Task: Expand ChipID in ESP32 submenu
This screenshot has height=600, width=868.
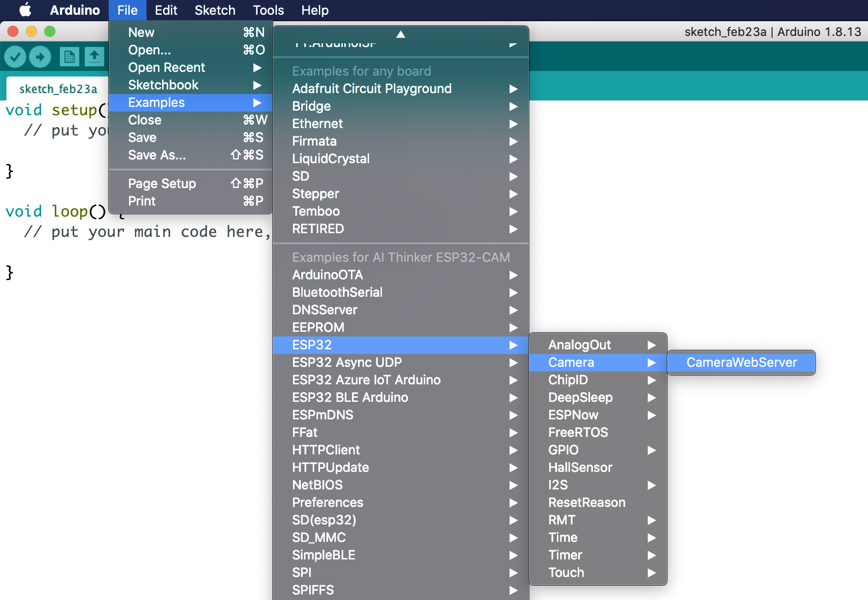Action: coord(598,380)
